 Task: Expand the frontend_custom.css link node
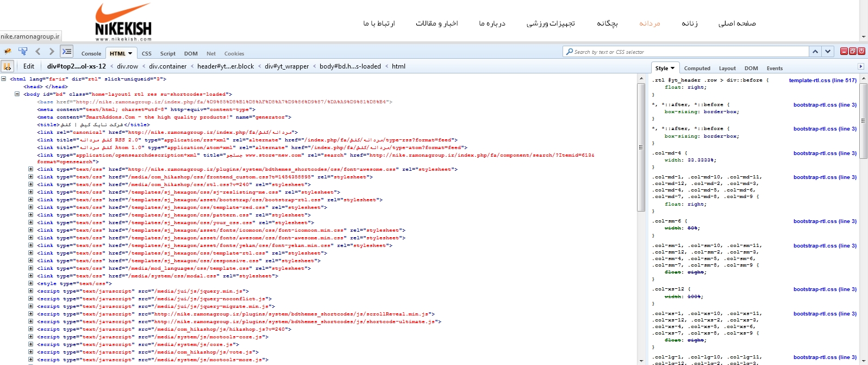coord(31,177)
